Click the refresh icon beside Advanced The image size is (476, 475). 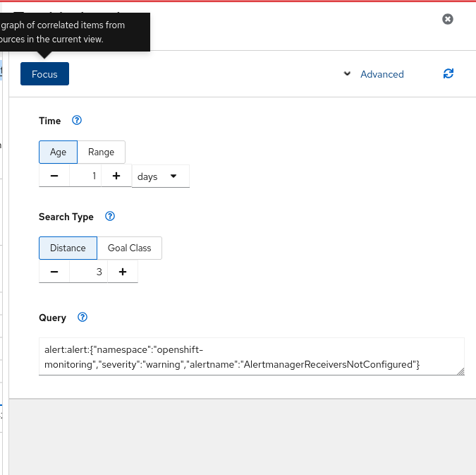click(x=448, y=73)
